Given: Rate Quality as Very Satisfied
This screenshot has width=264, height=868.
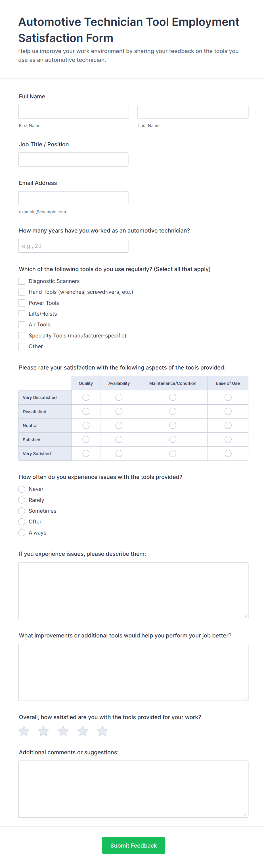Looking at the screenshot, I should [x=86, y=453].
